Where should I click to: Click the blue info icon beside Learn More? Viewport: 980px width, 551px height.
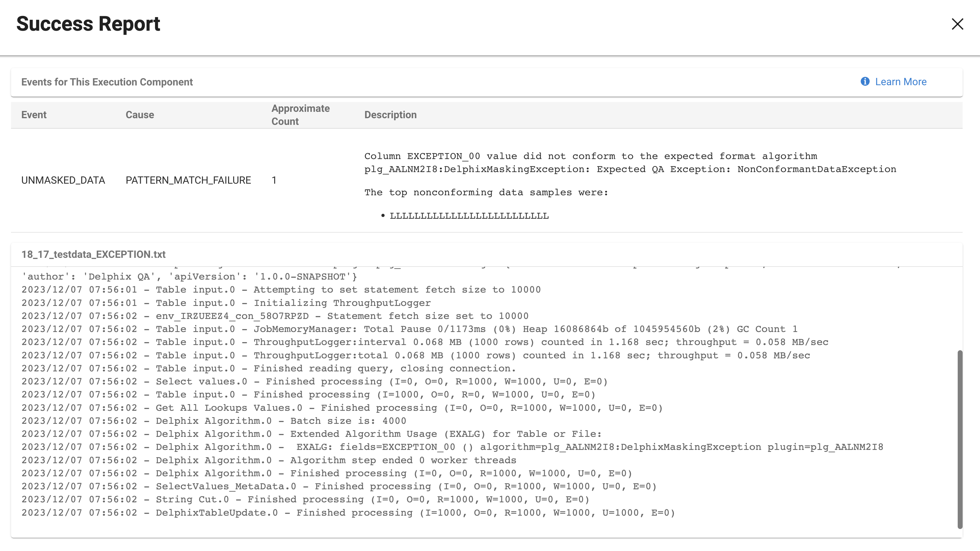pyautogui.click(x=864, y=81)
